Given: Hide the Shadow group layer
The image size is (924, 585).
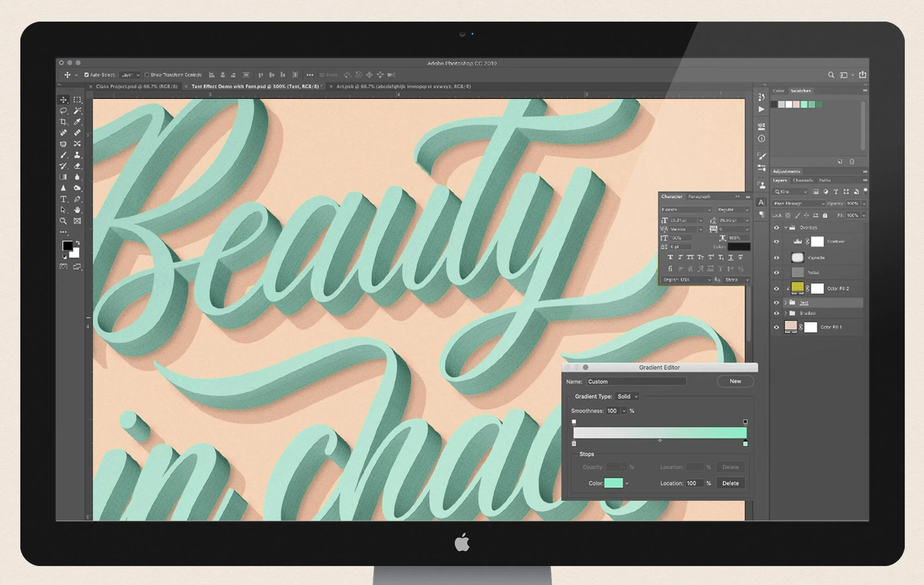Looking at the screenshot, I should click(x=776, y=313).
